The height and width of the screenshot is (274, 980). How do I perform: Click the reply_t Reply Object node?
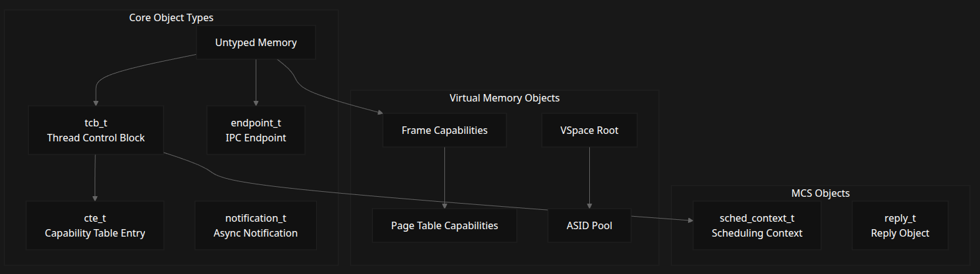pyautogui.click(x=900, y=225)
